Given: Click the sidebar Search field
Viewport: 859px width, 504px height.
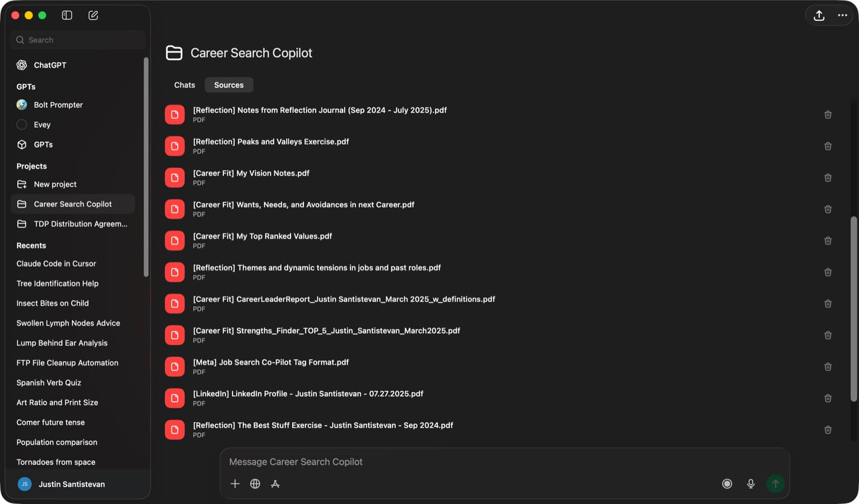Looking at the screenshot, I should pyautogui.click(x=78, y=40).
